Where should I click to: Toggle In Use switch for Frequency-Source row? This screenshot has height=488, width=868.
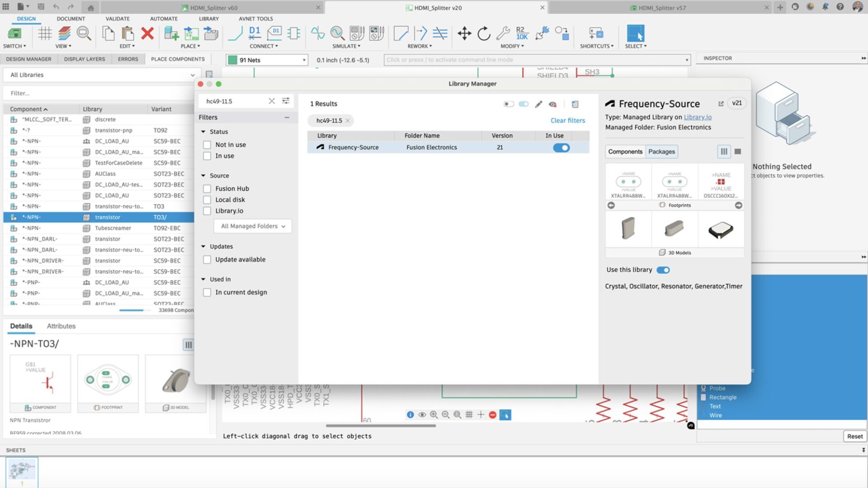561,148
